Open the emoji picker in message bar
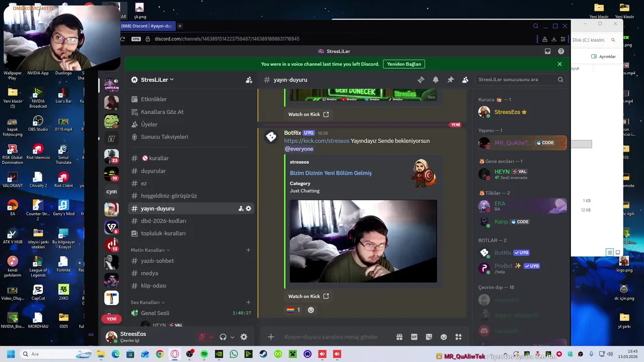 (x=444, y=337)
